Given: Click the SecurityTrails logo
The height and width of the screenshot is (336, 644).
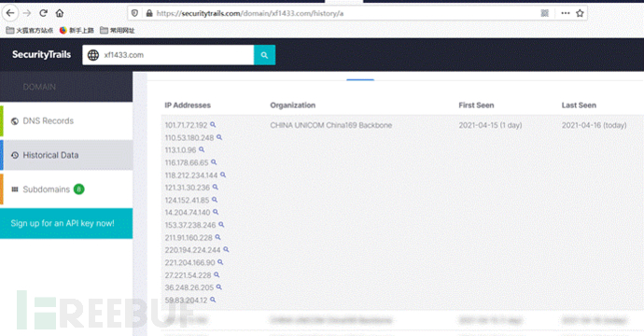Looking at the screenshot, I should click(41, 55).
